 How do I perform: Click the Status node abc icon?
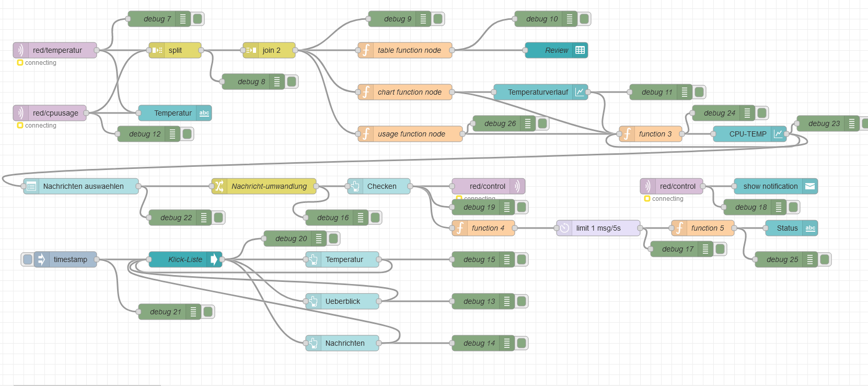click(810, 228)
